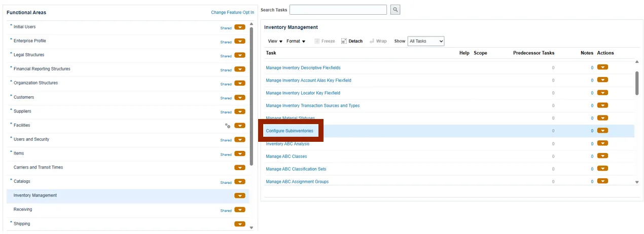Open actions for Manage ABC Classification Sets
This screenshot has height=234, width=644.
point(602,169)
